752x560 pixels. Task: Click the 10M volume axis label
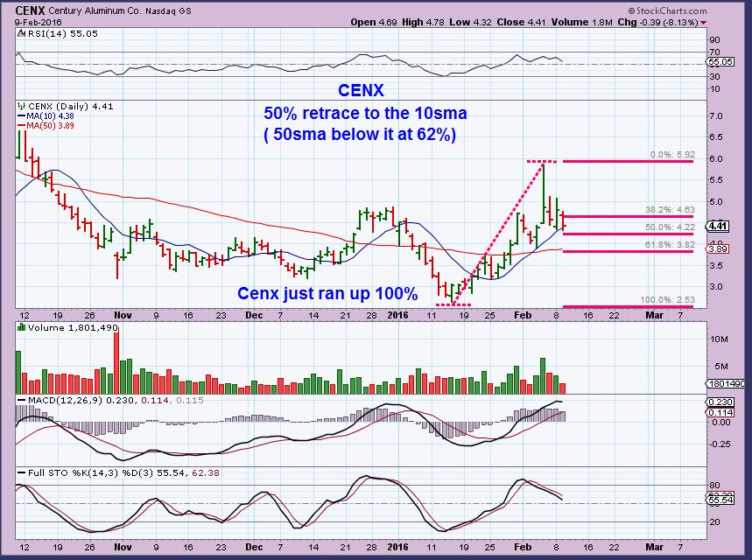point(719,339)
